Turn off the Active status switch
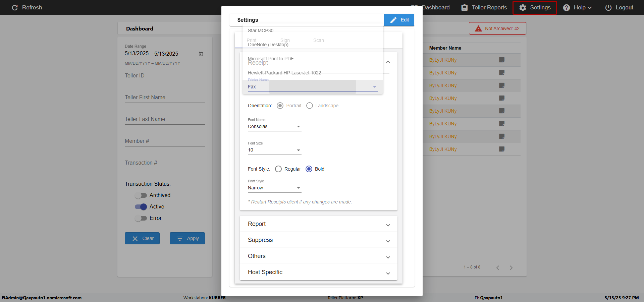Screen dimensions: 644x302 tap(141, 207)
